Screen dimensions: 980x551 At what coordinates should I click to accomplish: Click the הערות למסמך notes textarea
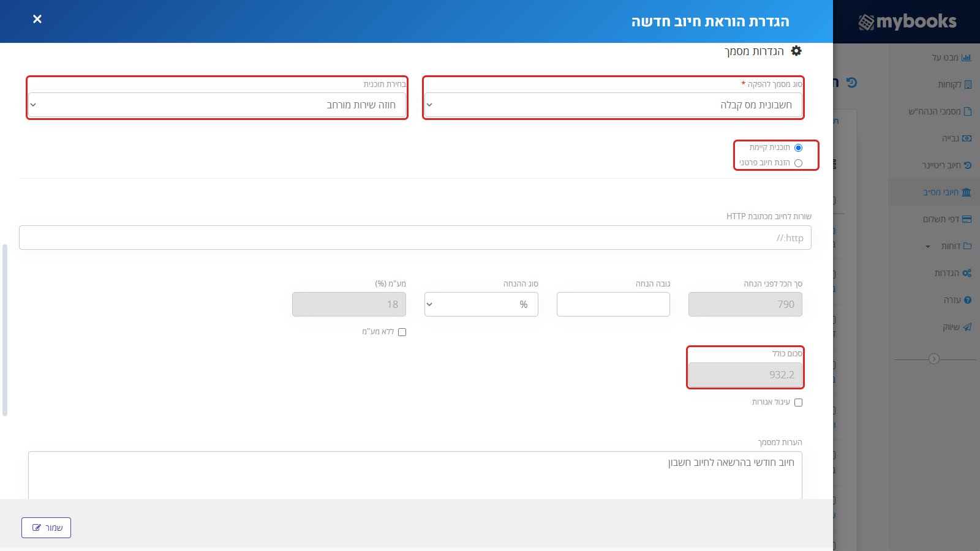415,475
